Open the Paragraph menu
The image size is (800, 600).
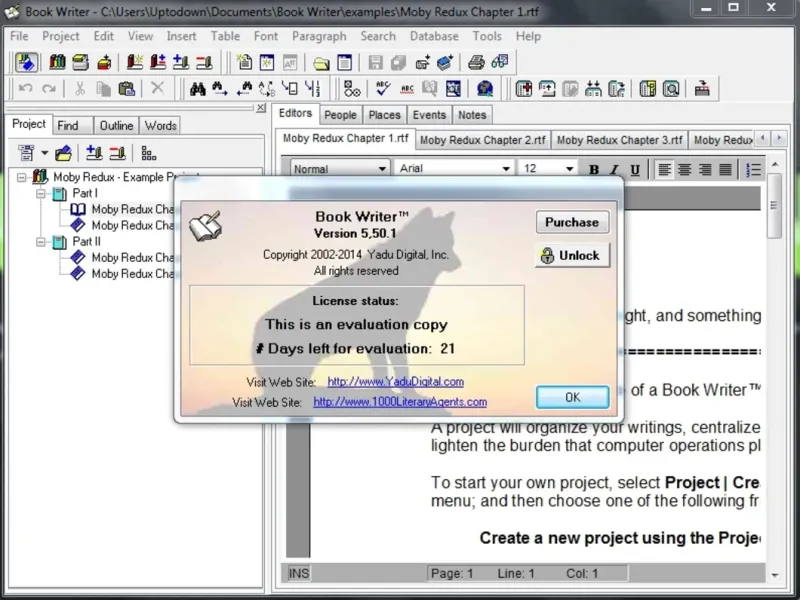319,36
